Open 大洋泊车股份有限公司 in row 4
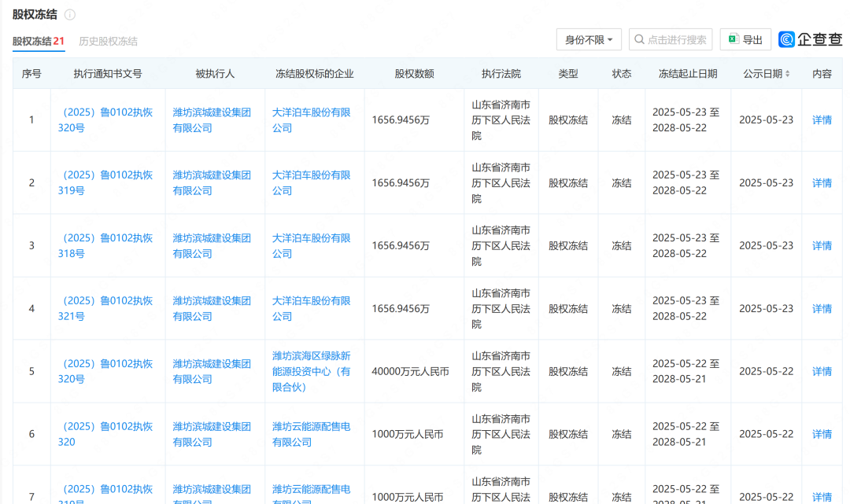The height and width of the screenshot is (504, 850). 311,308
